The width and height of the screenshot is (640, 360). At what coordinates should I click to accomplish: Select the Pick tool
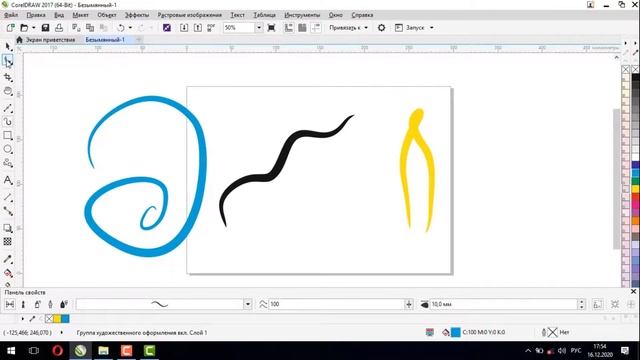coord(8,47)
